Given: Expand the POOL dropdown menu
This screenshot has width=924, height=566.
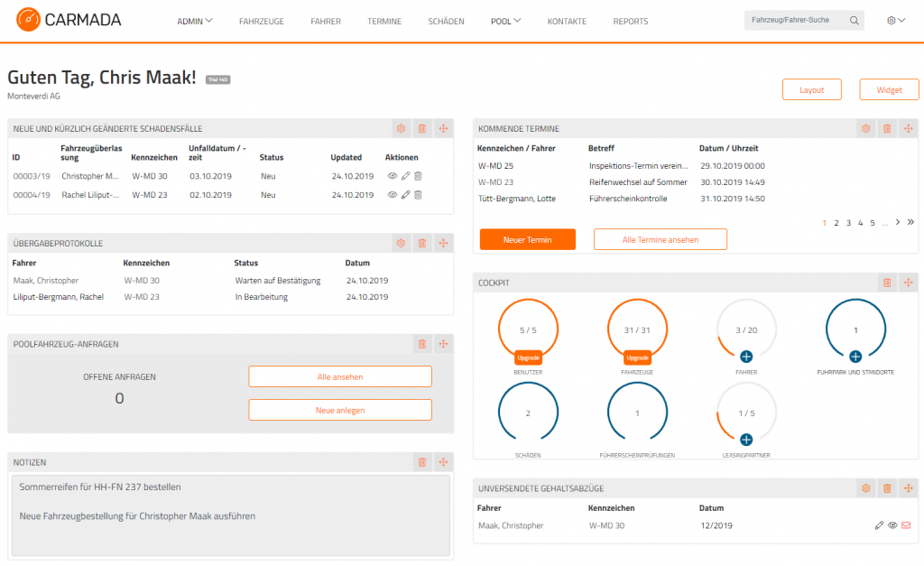Looking at the screenshot, I should (x=505, y=22).
